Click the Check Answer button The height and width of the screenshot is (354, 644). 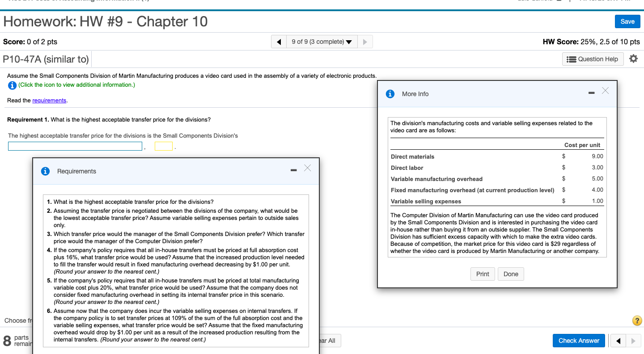click(579, 341)
